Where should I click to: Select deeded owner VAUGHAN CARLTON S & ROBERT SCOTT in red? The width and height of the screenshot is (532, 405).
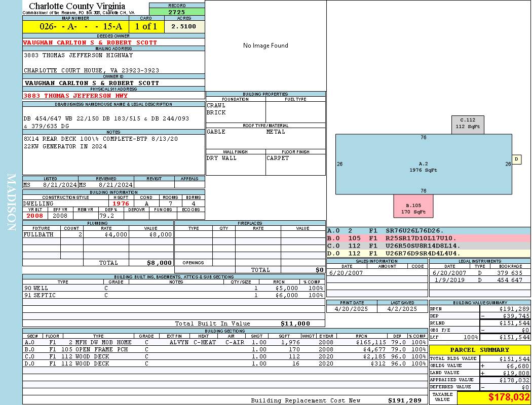point(90,43)
